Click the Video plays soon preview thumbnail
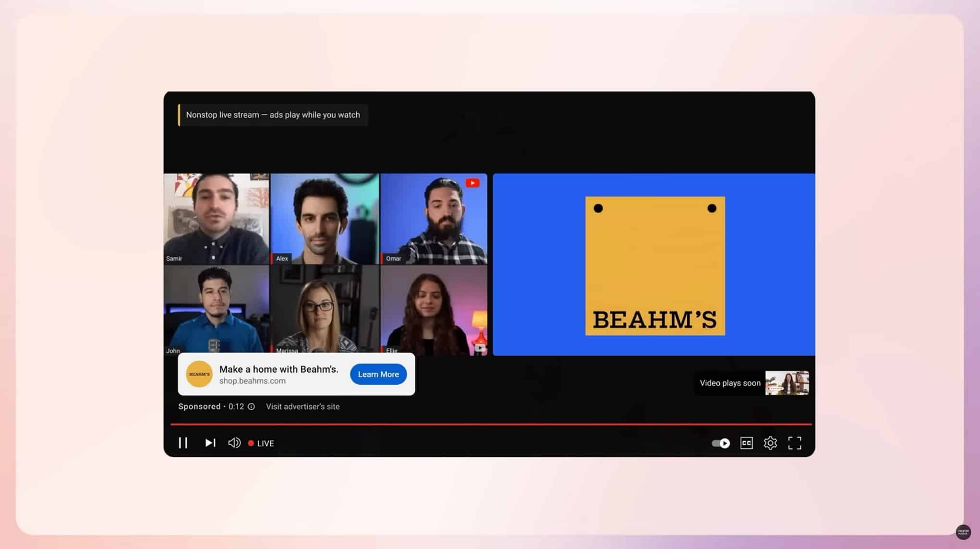The height and width of the screenshot is (549, 980). click(787, 383)
